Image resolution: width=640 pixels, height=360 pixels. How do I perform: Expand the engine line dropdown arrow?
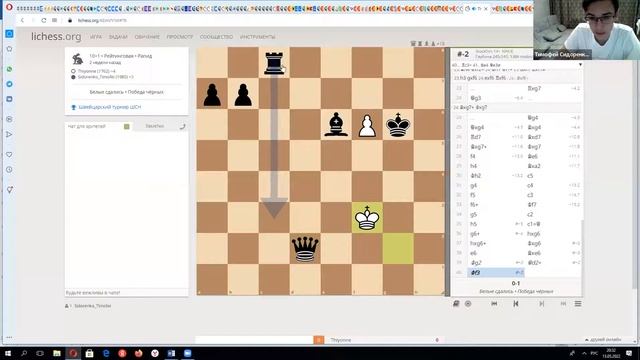click(x=580, y=65)
